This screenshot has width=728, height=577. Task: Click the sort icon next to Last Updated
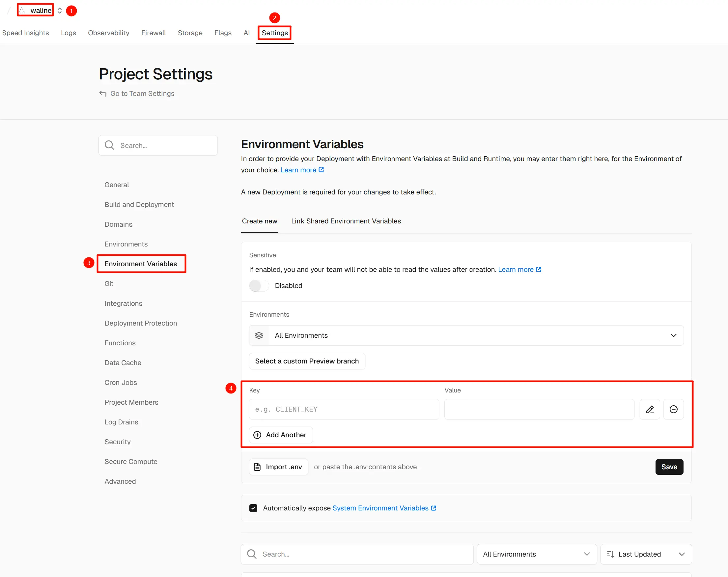(x=610, y=554)
